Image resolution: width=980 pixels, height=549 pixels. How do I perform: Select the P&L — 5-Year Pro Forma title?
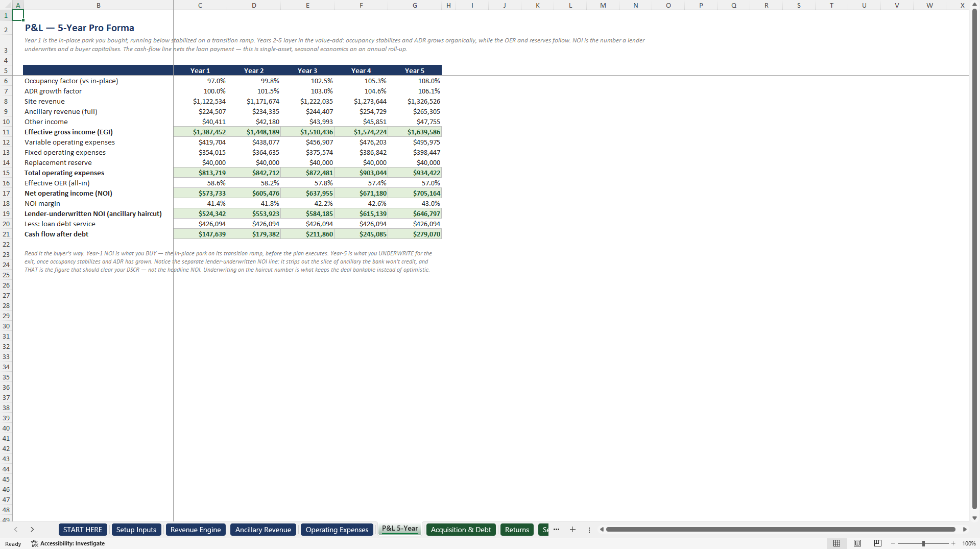[80, 28]
